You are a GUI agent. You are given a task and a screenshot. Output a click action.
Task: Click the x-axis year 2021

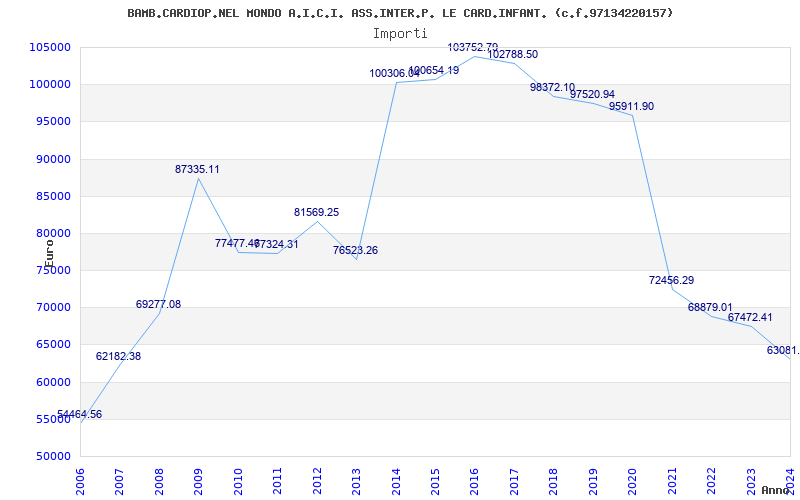point(672,481)
